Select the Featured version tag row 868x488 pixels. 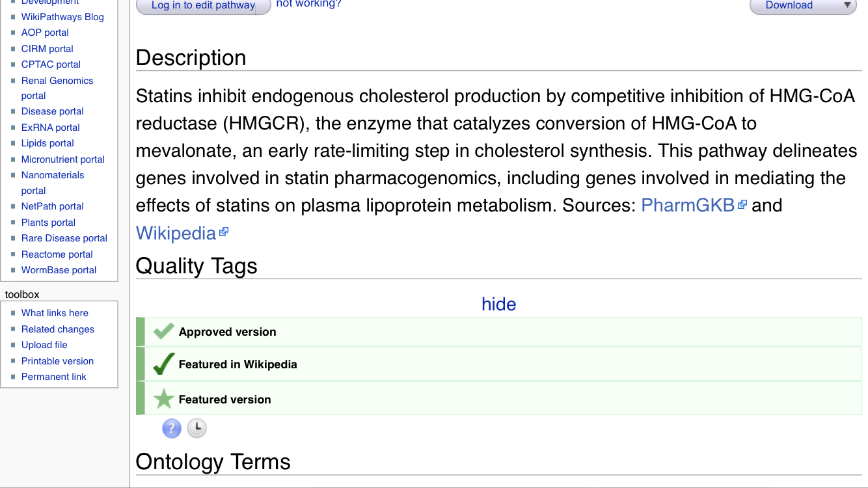(499, 399)
